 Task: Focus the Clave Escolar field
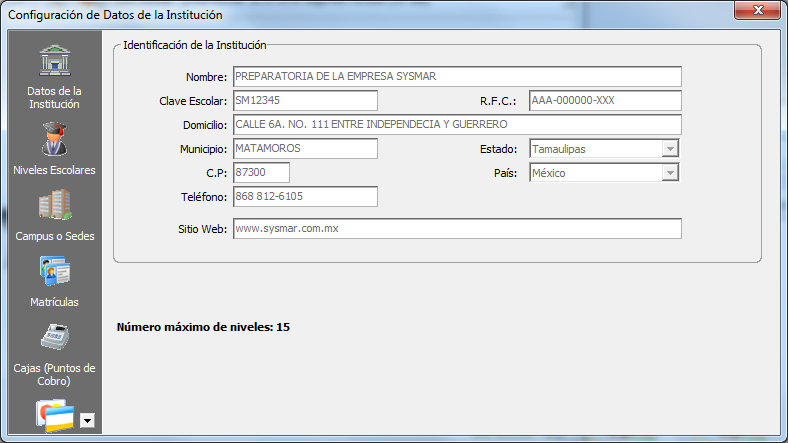tap(304, 101)
